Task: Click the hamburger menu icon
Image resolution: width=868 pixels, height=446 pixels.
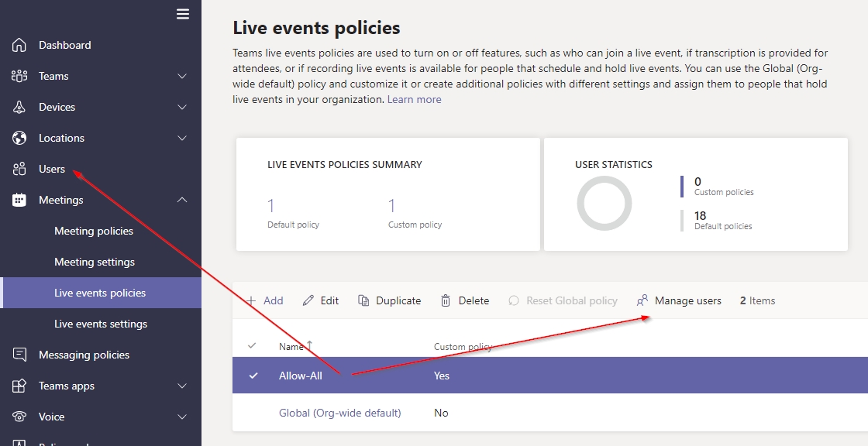Action: [183, 14]
